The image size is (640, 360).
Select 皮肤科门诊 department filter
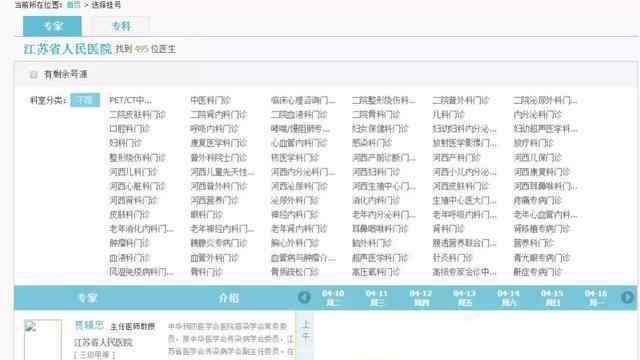pyautogui.click(x=129, y=214)
